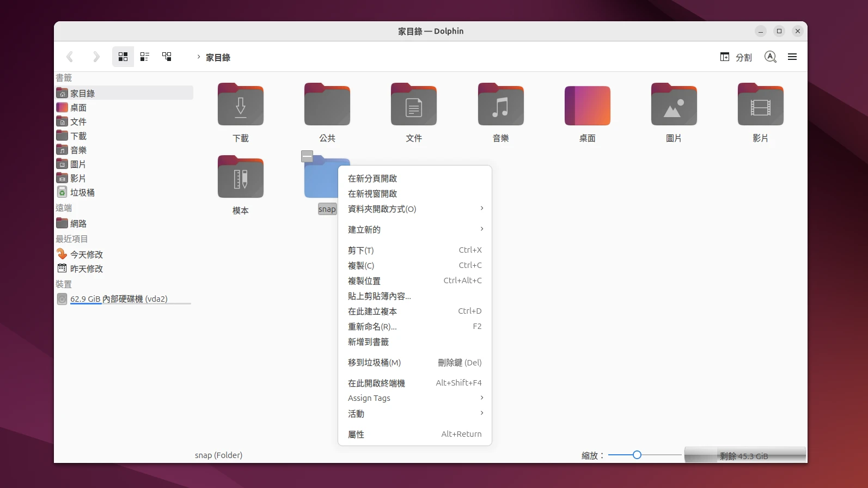The height and width of the screenshot is (488, 868).
Task: Select 移到垃圾桶 in context menu
Action: coord(374,363)
